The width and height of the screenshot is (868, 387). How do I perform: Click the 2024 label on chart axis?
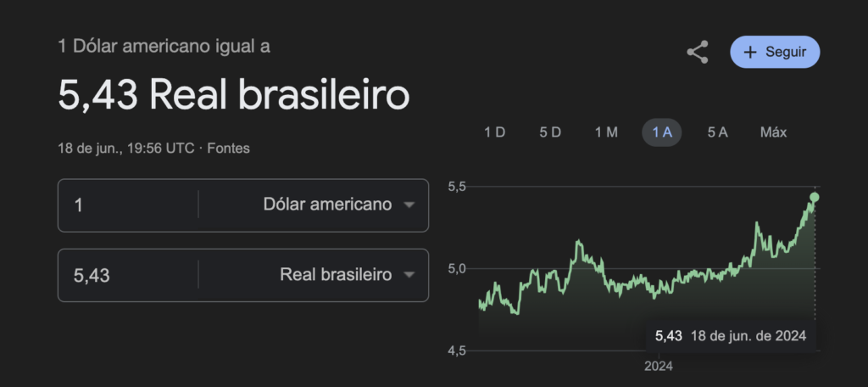[658, 367]
